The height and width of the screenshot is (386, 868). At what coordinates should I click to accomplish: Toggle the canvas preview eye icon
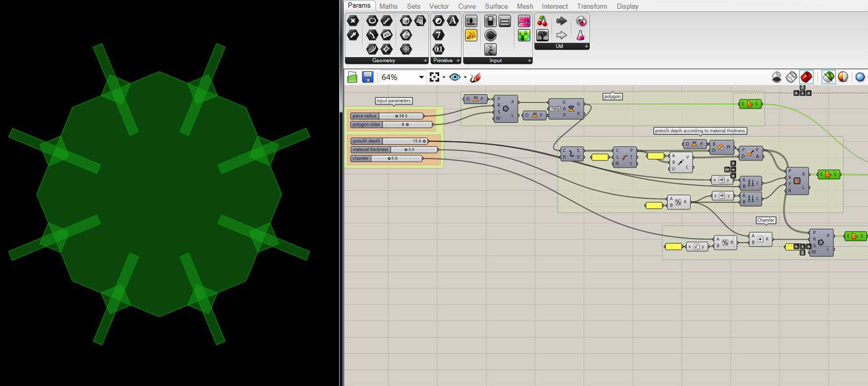coord(455,77)
